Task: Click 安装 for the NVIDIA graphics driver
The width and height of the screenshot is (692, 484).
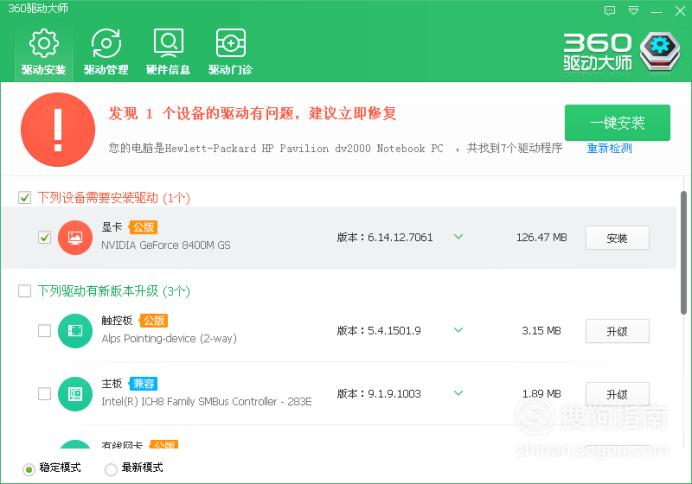Action: (x=617, y=238)
